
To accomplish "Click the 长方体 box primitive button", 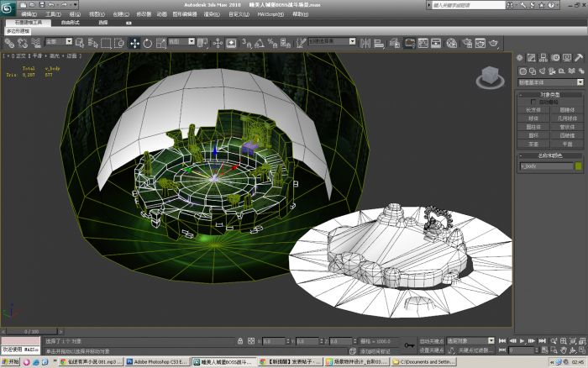I will [x=533, y=110].
